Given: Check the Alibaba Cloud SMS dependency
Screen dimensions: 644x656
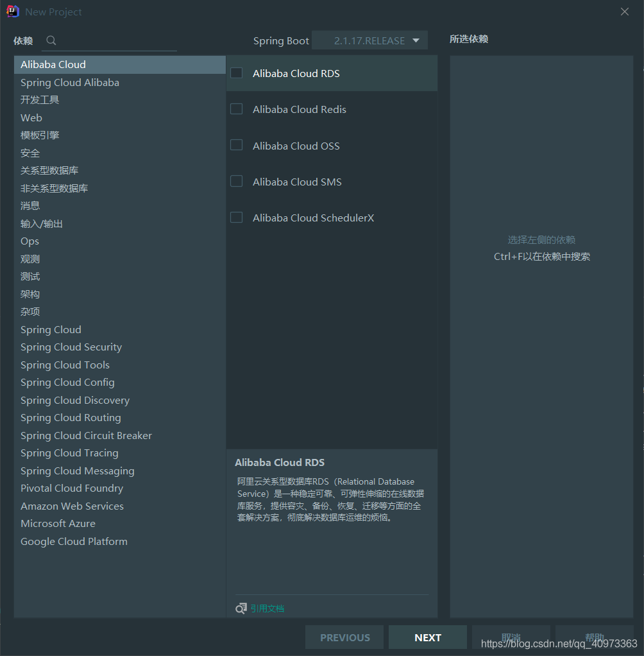Looking at the screenshot, I should pyautogui.click(x=236, y=181).
